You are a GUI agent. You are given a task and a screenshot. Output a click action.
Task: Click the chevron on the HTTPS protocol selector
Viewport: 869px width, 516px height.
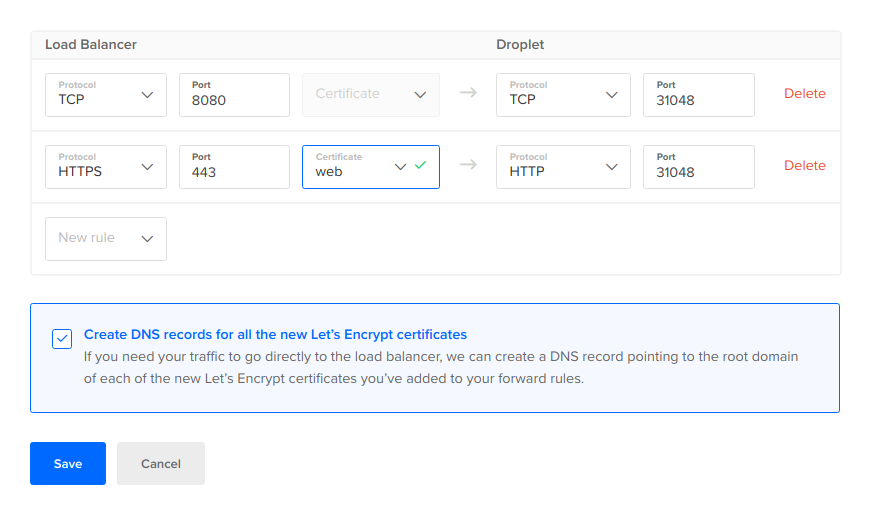(148, 167)
